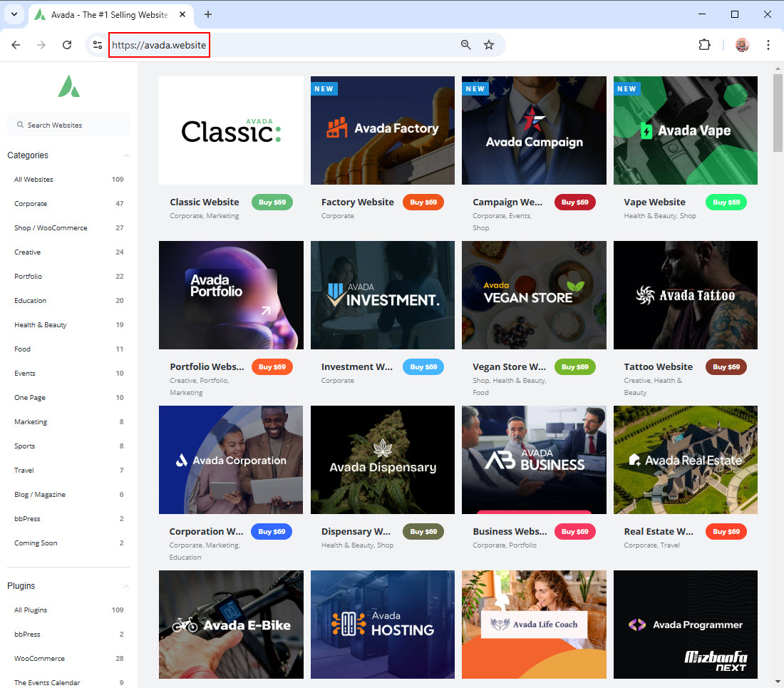The height and width of the screenshot is (688, 784).
Task: Buy the Real Estate Website for $69
Action: [x=726, y=531]
